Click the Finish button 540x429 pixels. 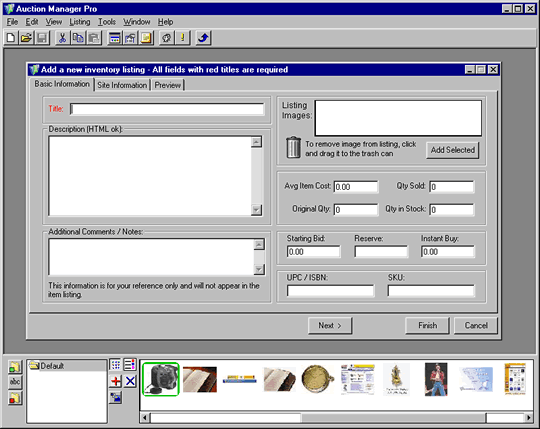click(427, 326)
